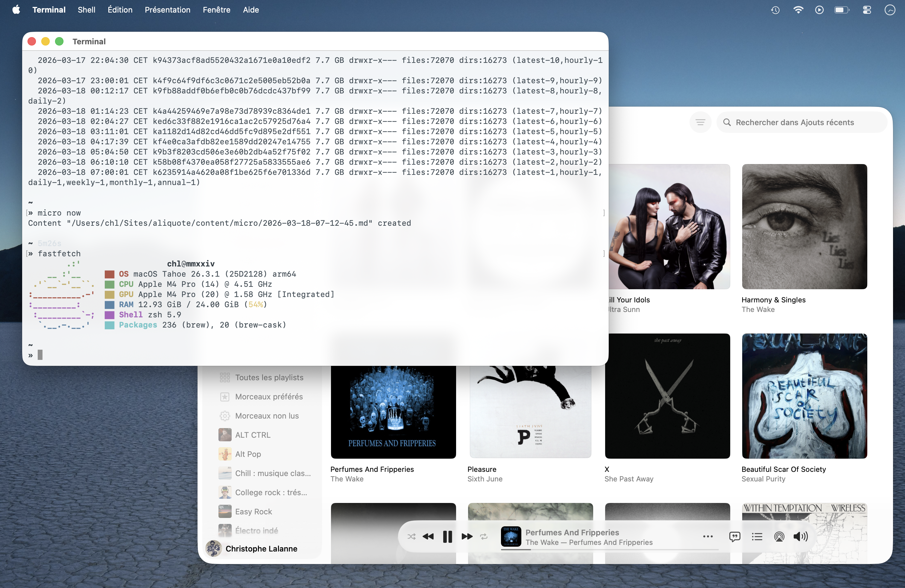The image size is (905, 588).
Task: Pause the playing song
Action: click(447, 537)
